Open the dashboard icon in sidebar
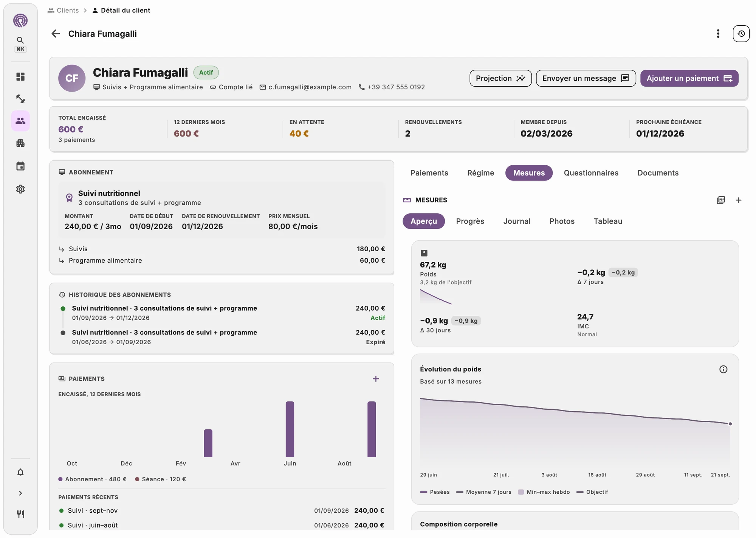 coord(20,77)
